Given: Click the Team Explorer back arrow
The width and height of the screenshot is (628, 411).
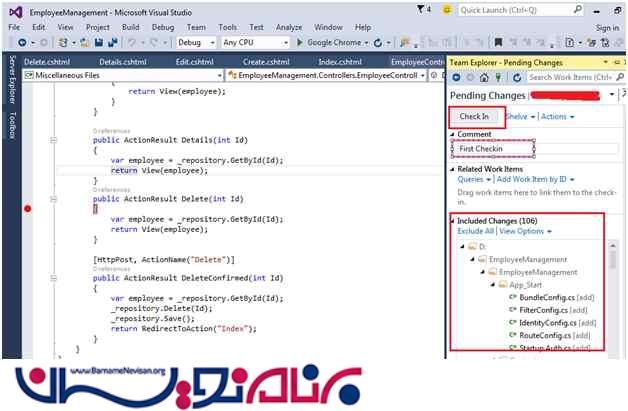Looking at the screenshot, I should click(456, 77).
